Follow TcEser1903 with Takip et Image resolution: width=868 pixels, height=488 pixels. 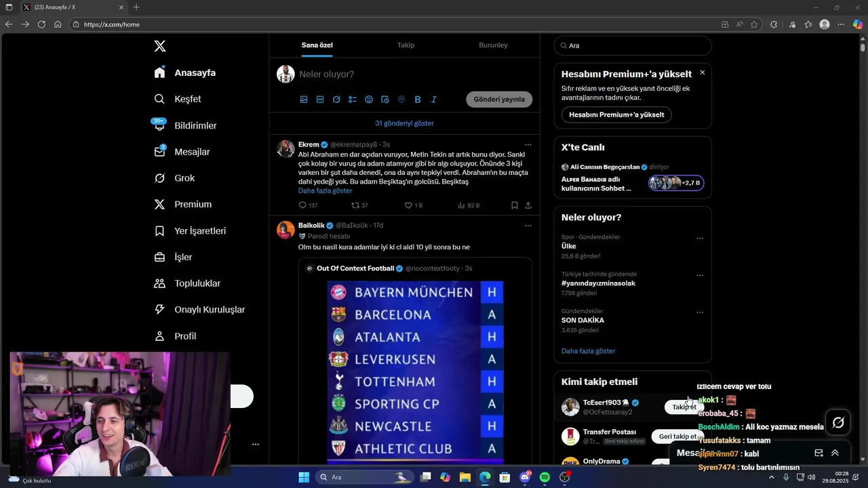(684, 407)
